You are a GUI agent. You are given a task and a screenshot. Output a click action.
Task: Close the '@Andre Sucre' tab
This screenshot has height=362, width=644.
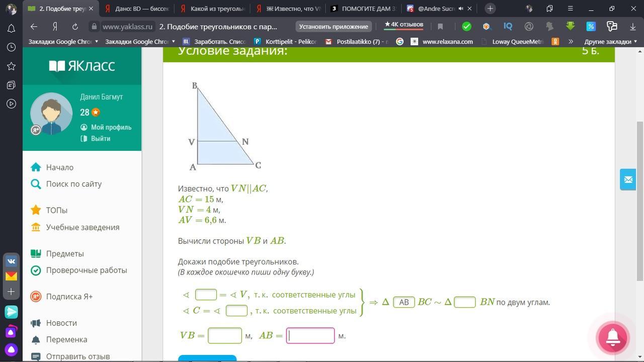[x=470, y=9]
